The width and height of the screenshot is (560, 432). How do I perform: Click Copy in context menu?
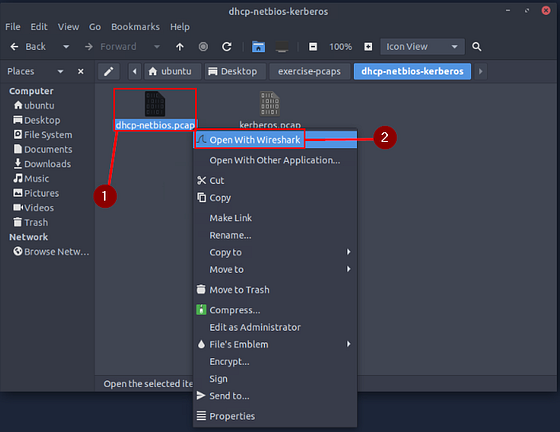275,198
